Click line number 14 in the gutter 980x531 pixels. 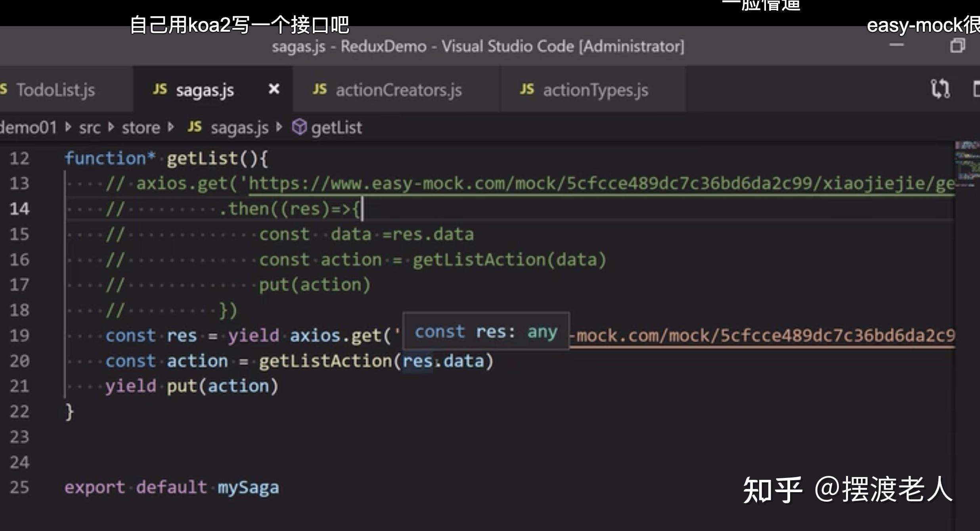[19, 209]
